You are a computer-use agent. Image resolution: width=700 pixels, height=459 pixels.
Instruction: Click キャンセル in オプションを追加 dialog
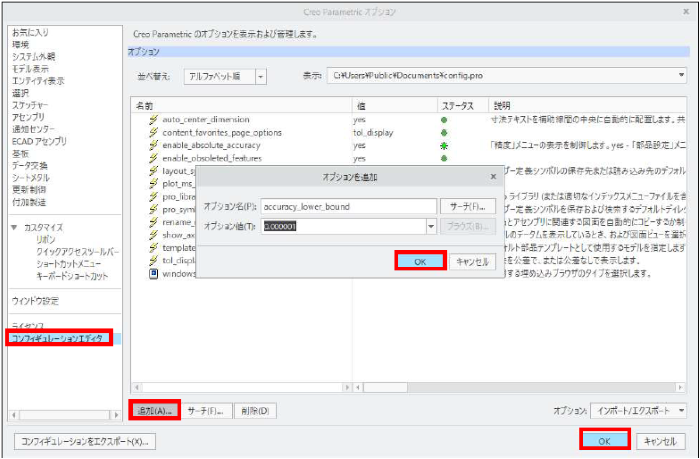click(x=472, y=262)
